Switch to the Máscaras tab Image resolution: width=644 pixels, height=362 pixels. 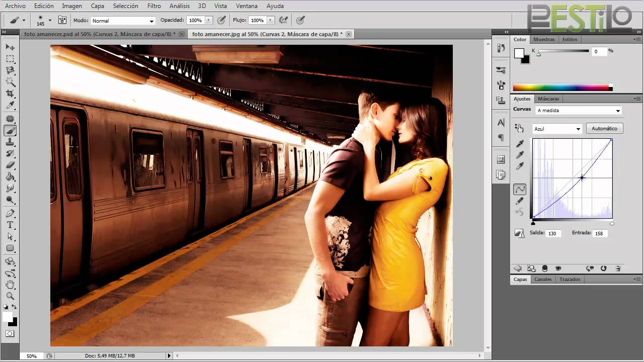tap(548, 99)
